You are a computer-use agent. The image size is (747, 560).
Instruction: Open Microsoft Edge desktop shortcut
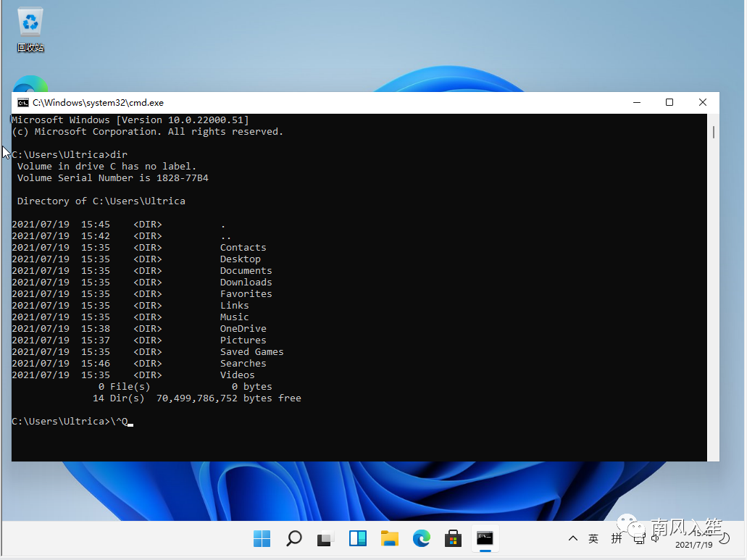30,84
